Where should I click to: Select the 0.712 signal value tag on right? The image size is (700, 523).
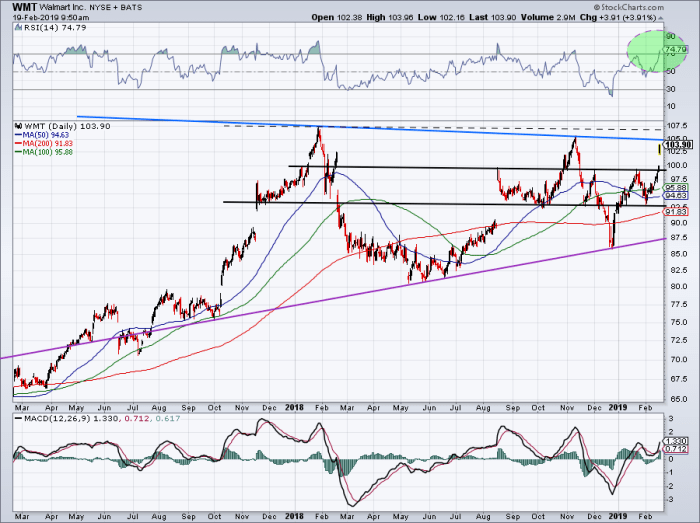(x=675, y=448)
